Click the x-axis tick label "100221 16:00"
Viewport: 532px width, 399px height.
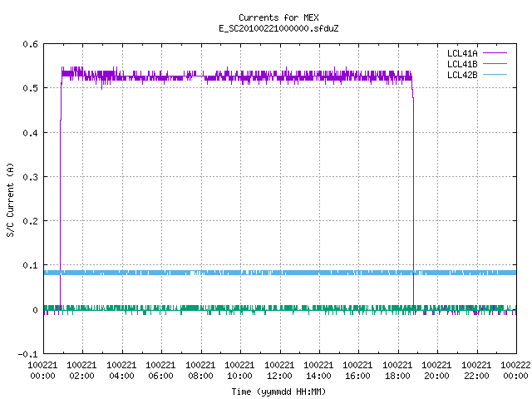tap(357, 371)
